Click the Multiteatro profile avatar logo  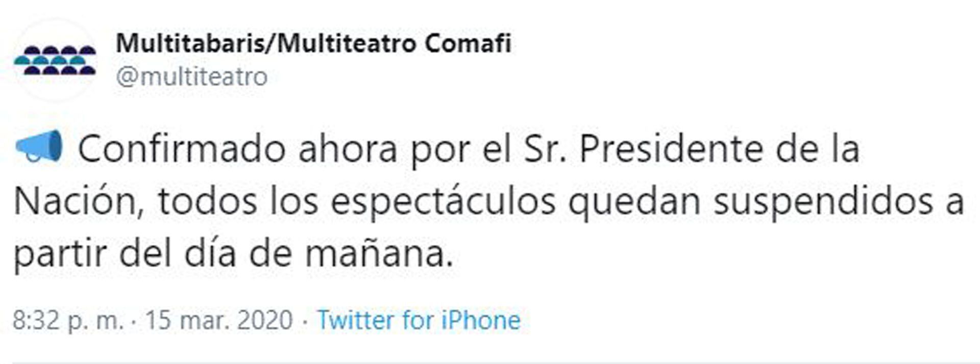coord(55,60)
